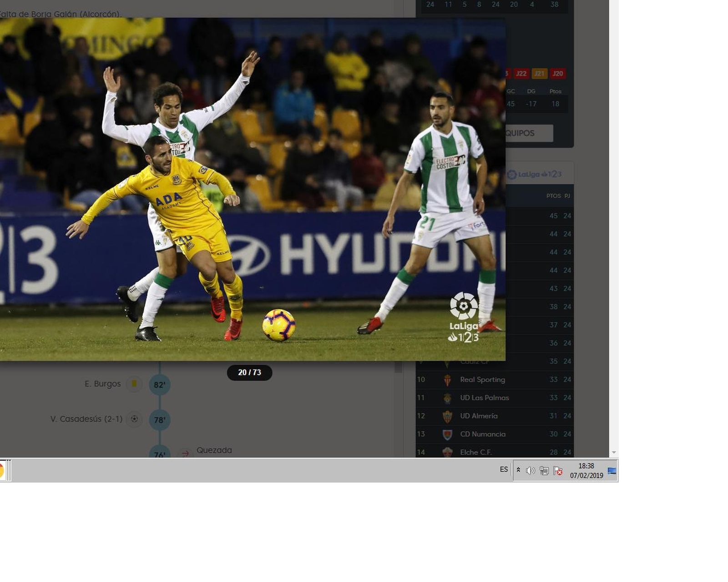The width and height of the screenshot is (728, 582).
Task: Select the DG standings column header
Action: point(532,91)
